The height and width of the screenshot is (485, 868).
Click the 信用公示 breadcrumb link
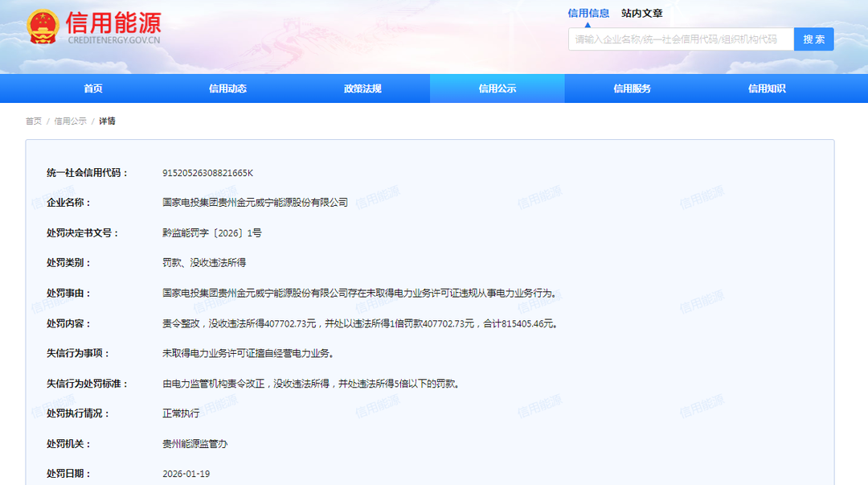tap(71, 121)
